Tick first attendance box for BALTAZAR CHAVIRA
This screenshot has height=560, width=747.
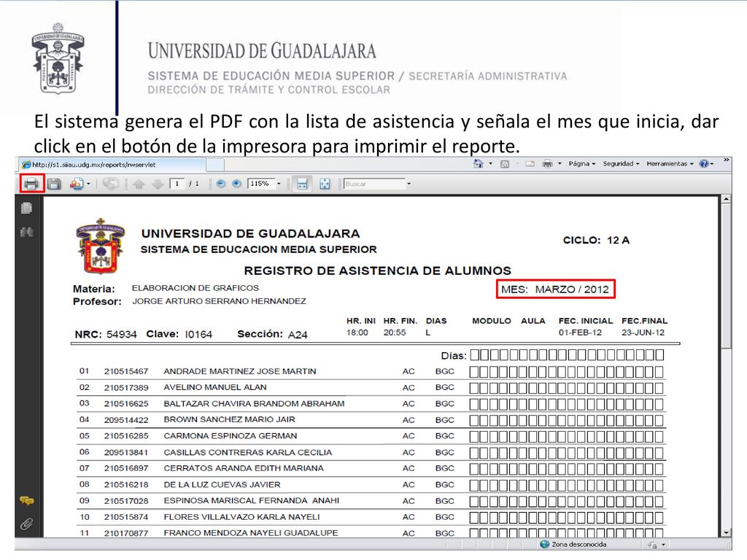[474, 404]
